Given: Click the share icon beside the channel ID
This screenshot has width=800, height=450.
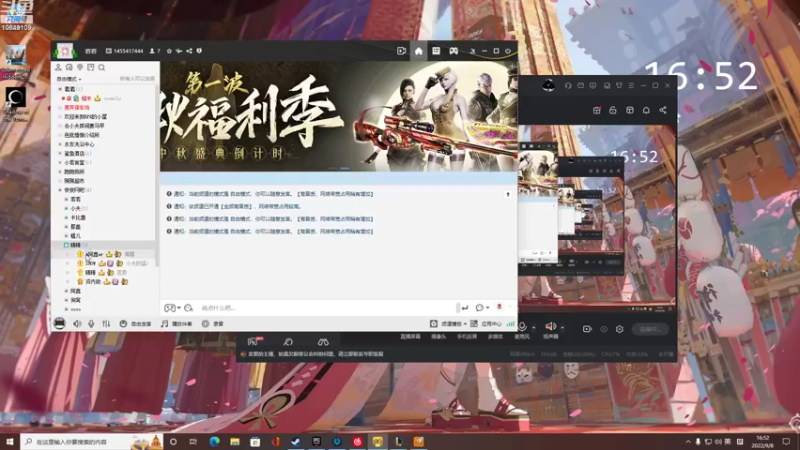Looking at the screenshot, I should [189, 51].
